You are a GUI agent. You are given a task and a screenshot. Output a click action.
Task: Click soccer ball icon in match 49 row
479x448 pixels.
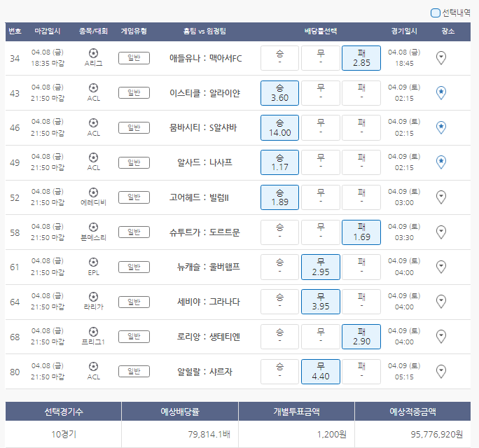pos(93,157)
